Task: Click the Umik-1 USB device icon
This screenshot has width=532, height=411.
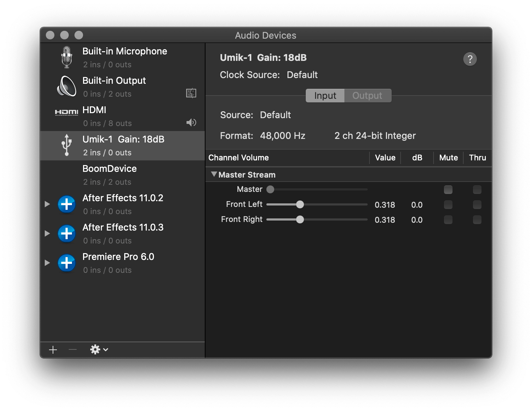Action: pos(67,145)
